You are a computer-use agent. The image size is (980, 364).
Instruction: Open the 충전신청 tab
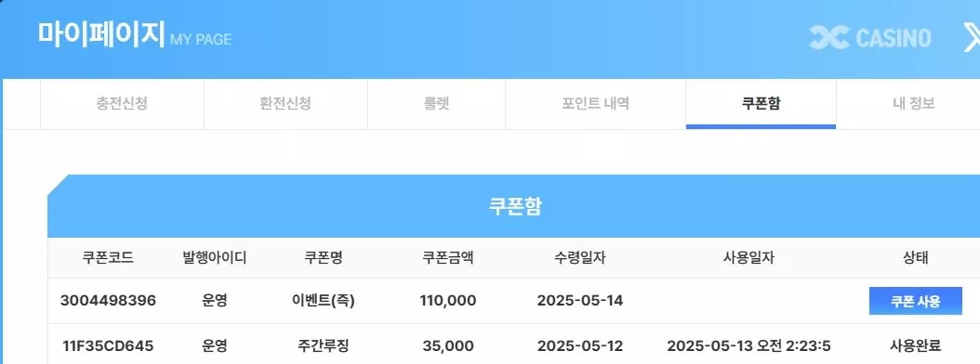pyautogui.click(x=122, y=104)
